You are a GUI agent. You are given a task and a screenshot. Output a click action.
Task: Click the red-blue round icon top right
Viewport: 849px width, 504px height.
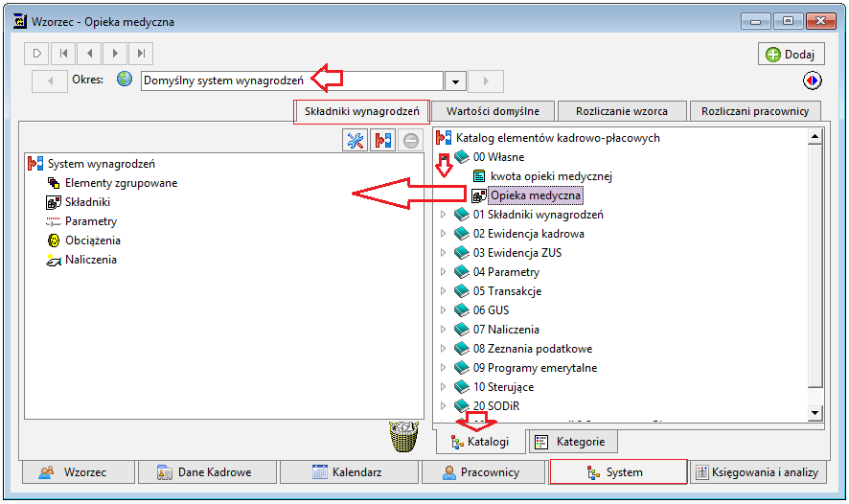812,80
